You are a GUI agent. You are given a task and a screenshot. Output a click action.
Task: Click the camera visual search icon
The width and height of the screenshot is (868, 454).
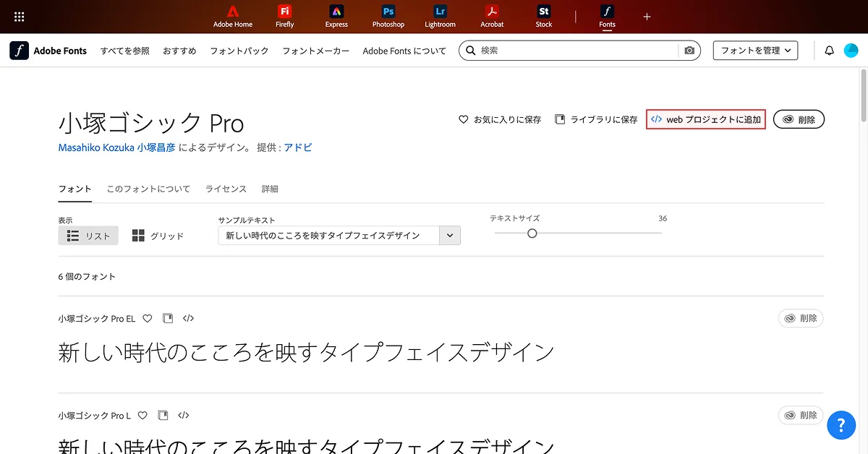689,51
